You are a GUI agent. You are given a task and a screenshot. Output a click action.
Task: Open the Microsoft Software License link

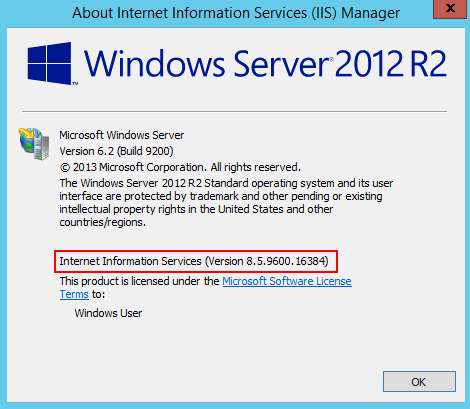(287, 281)
